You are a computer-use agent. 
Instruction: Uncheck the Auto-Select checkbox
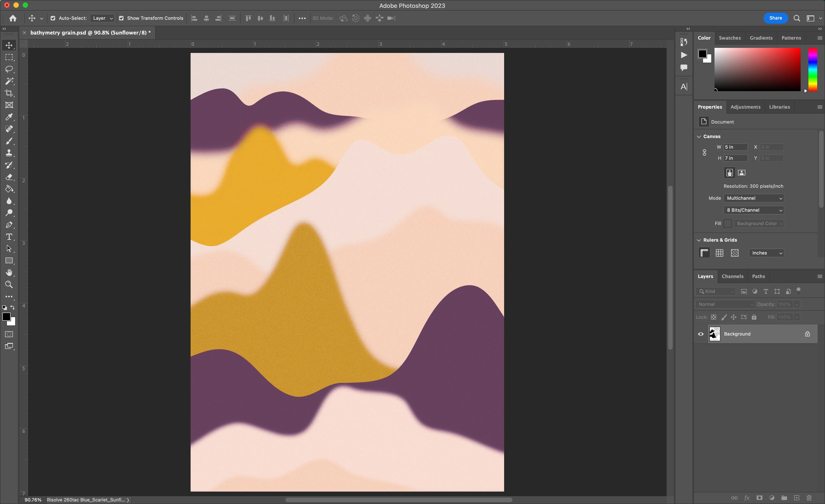tap(53, 18)
